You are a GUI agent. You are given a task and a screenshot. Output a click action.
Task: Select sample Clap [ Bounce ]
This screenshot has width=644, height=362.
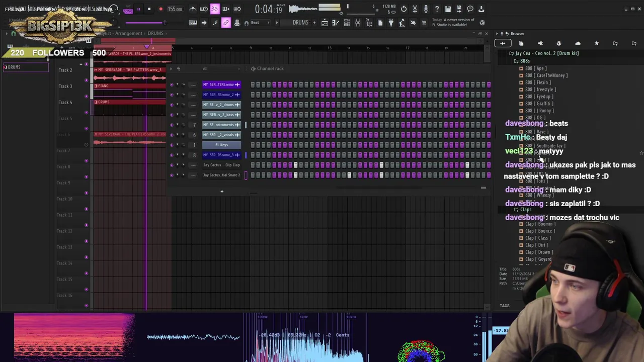click(540, 231)
